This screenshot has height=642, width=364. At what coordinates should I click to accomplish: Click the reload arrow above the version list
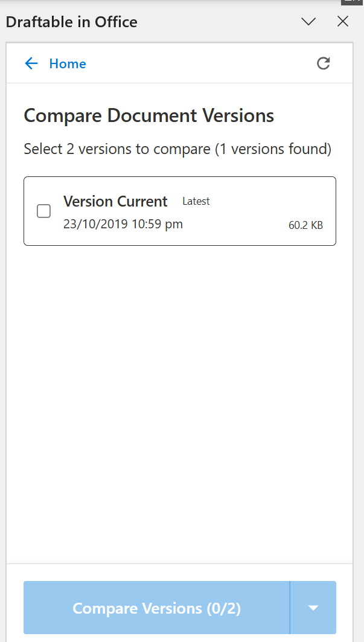coord(324,63)
